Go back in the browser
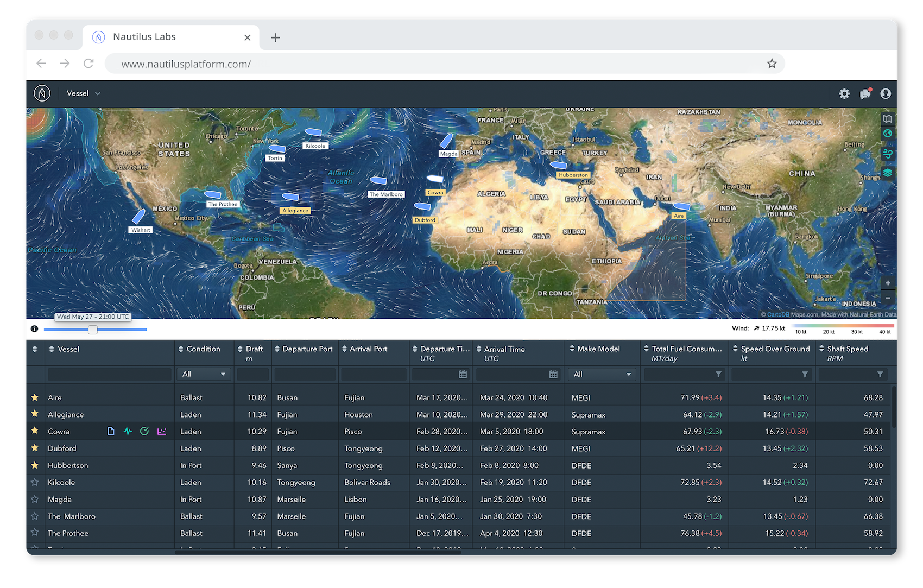The height and width of the screenshot is (588, 923). point(41,64)
